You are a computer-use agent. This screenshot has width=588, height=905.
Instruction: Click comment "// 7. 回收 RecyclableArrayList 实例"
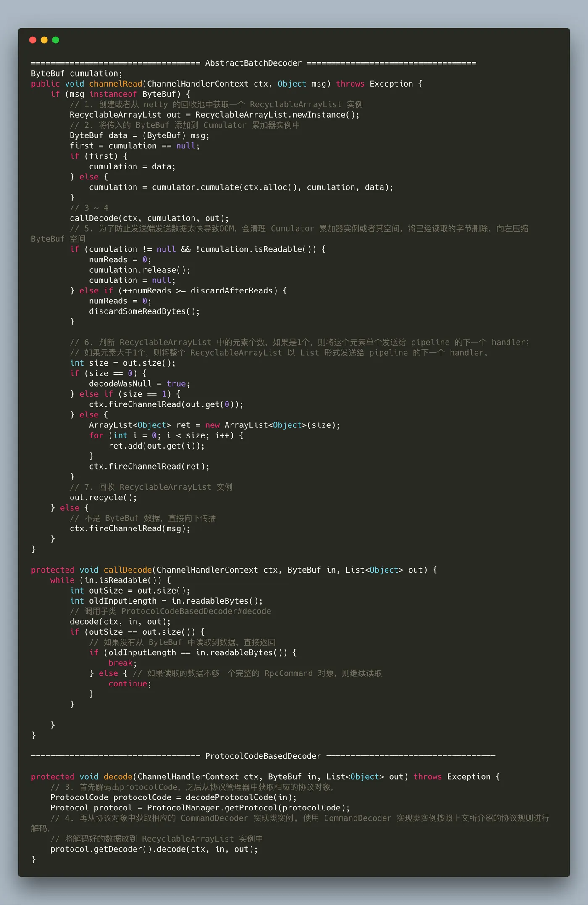click(x=151, y=487)
